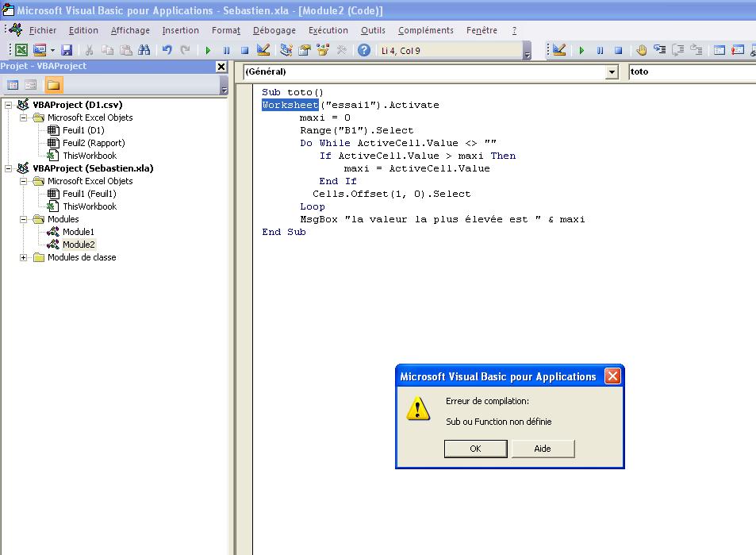Click the Find binoculars icon

pyautogui.click(x=144, y=50)
